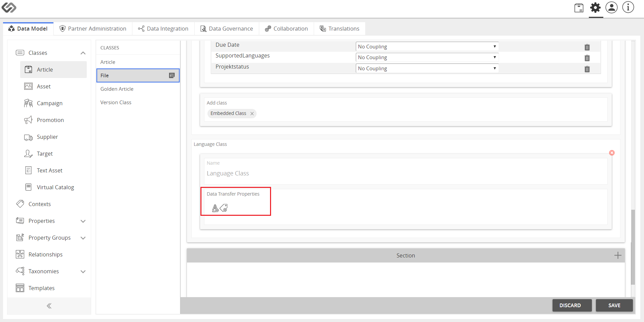This screenshot has height=322, width=644.
Task: Switch to the Data Integration tab
Action: click(x=163, y=29)
